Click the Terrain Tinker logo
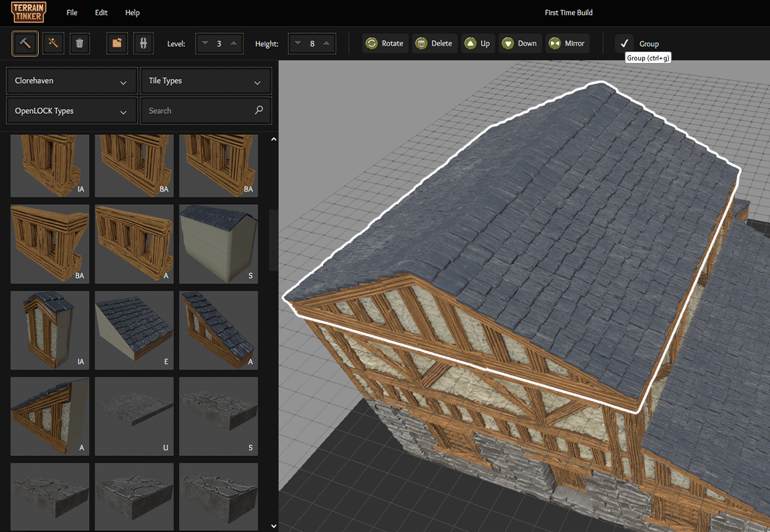This screenshot has height=532, width=770. tap(29, 13)
